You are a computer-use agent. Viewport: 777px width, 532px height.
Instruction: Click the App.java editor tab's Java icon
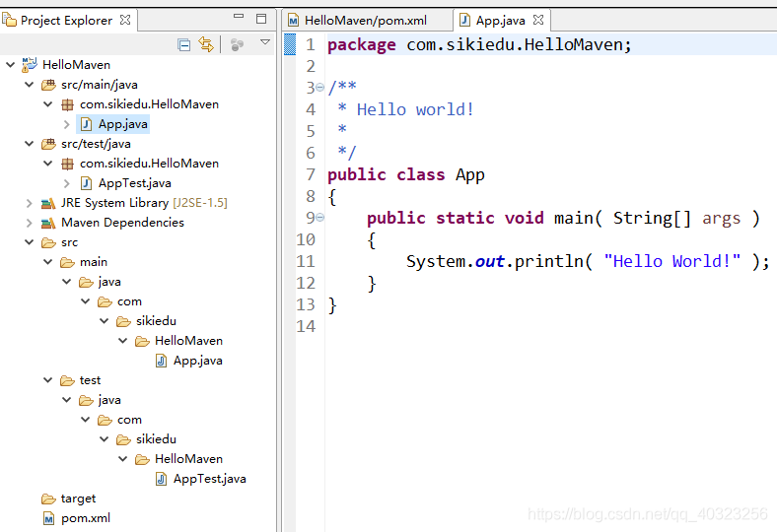point(464,20)
